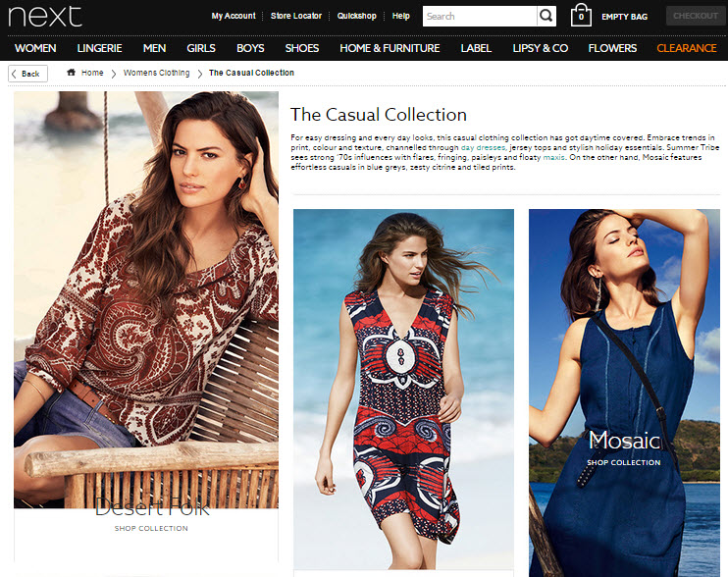Open the shopping bag icon

click(581, 16)
